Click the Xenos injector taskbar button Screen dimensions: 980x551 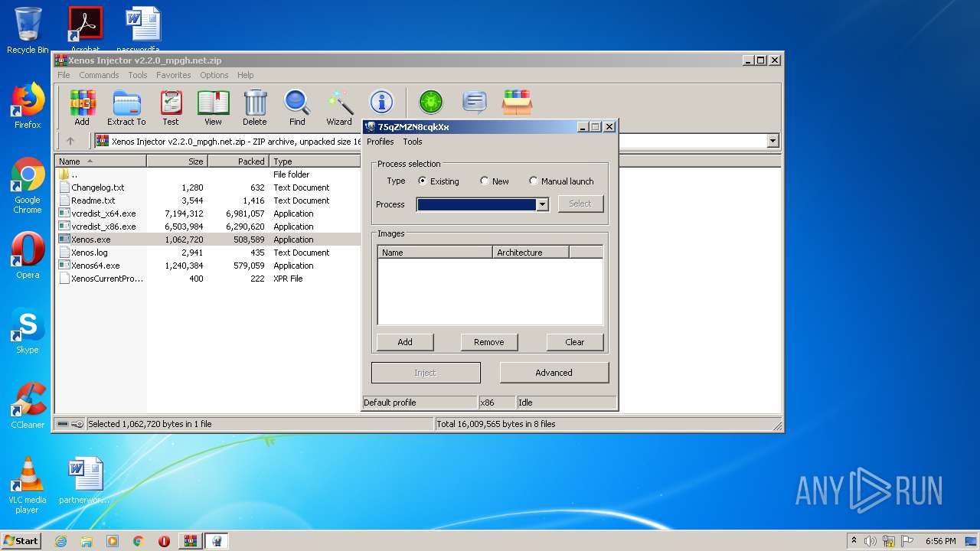coord(217,541)
